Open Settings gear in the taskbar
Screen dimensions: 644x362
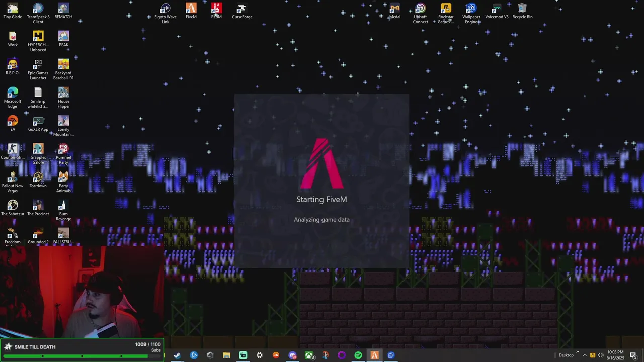[260, 355]
